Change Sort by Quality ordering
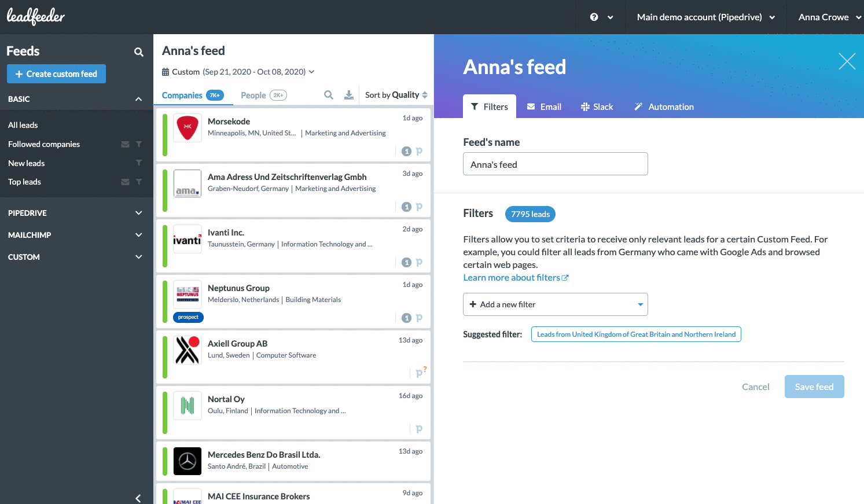 click(x=396, y=95)
